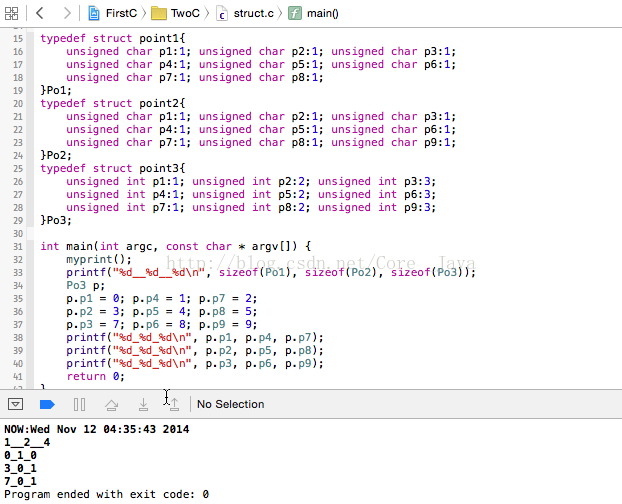Hide the debug area
This screenshot has height=504, width=622.
[x=16, y=404]
